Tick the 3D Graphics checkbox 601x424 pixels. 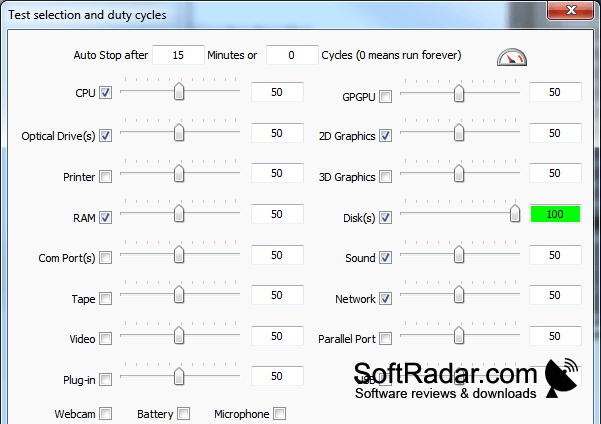pos(386,177)
